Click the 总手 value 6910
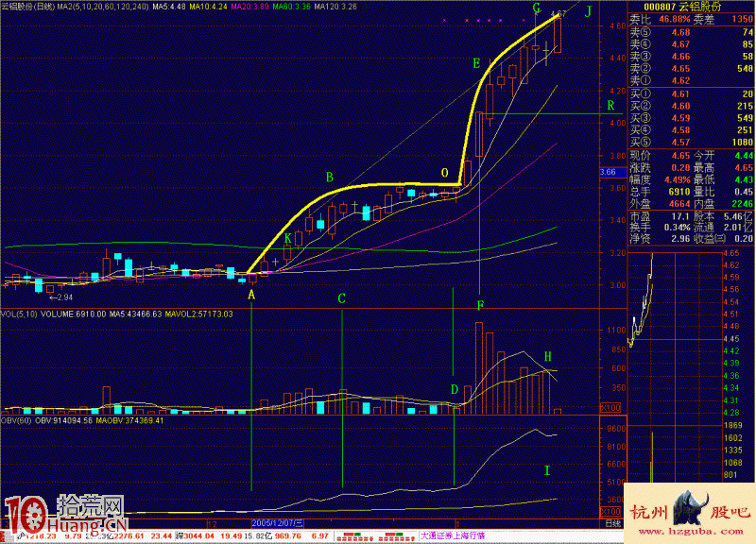Image resolution: width=756 pixels, height=544 pixels. coord(679,192)
